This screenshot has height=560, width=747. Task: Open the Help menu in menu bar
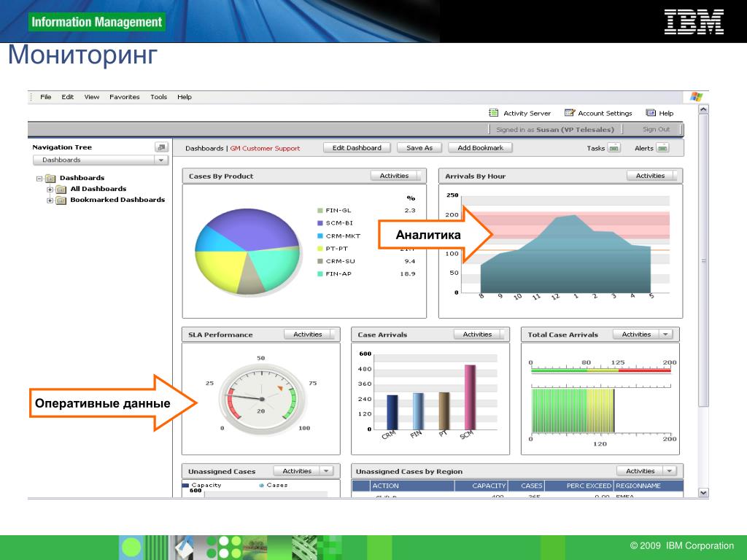[x=185, y=97]
